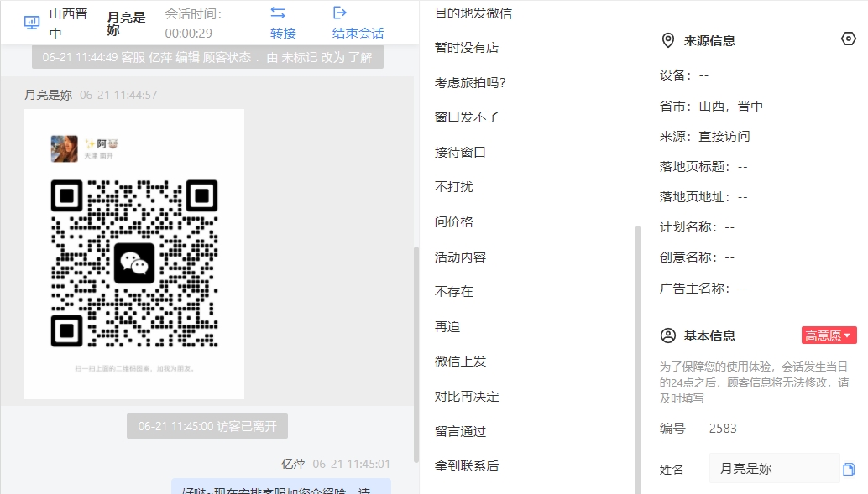Pick the 微信上发 quick reply
868x494 pixels.
460,361
